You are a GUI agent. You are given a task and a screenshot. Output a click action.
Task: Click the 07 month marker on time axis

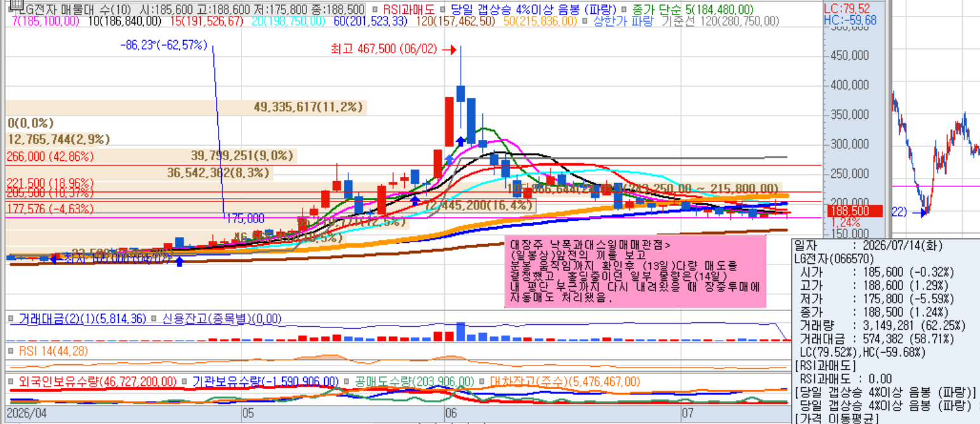[x=687, y=414]
